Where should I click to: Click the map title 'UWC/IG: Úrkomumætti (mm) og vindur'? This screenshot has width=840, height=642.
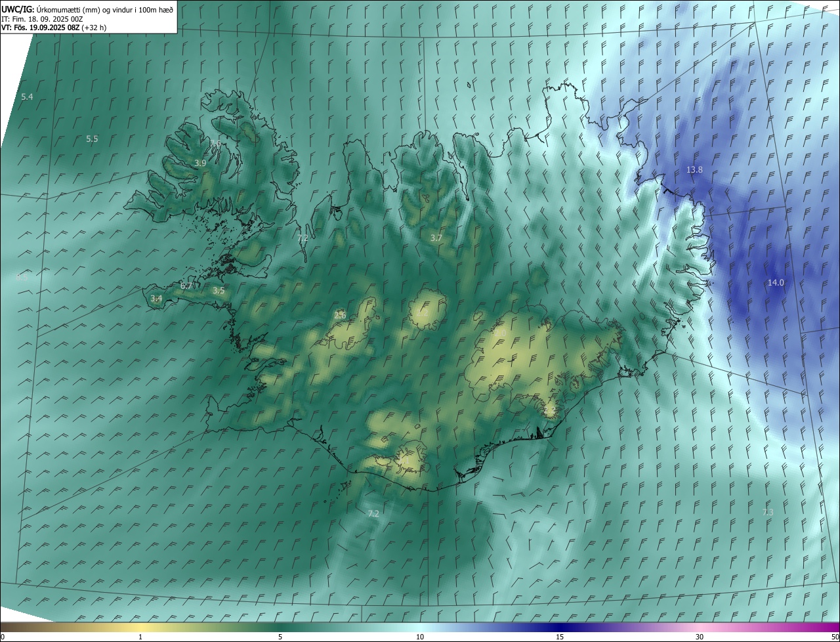(x=88, y=9)
